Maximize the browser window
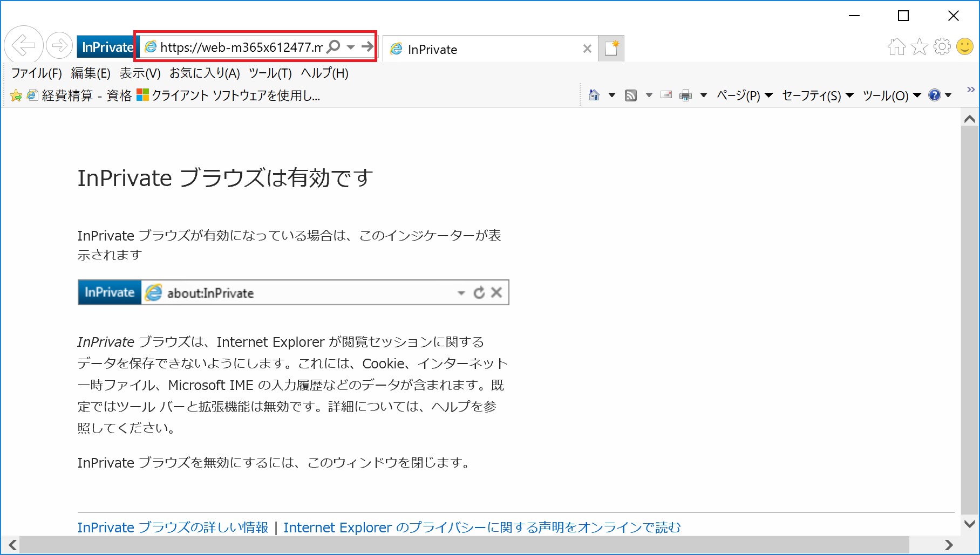Image resolution: width=980 pixels, height=555 pixels. coord(903,16)
